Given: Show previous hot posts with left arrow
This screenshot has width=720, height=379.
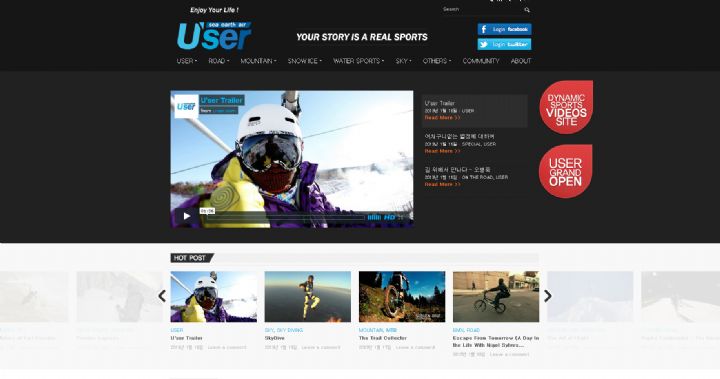Looking at the screenshot, I should click(162, 296).
